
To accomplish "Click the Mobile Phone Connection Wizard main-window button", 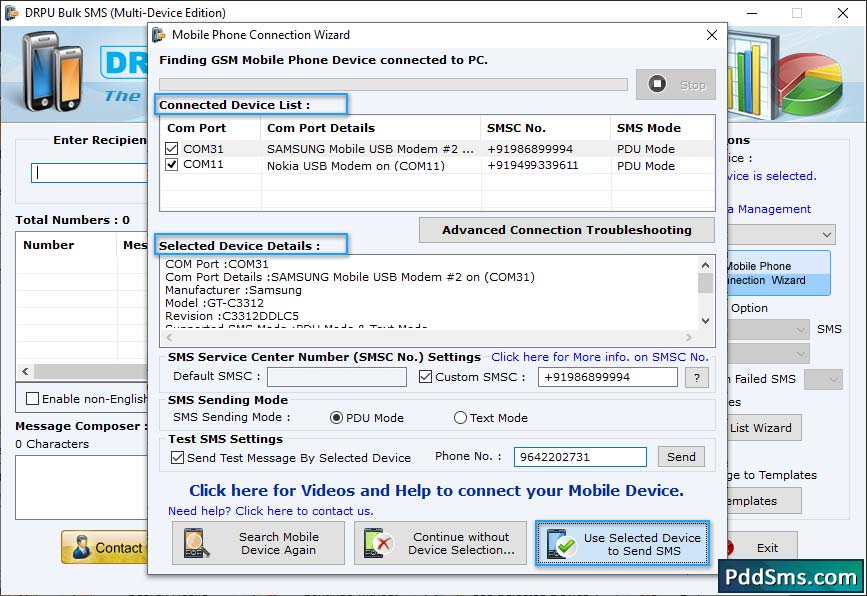I will click(x=779, y=273).
